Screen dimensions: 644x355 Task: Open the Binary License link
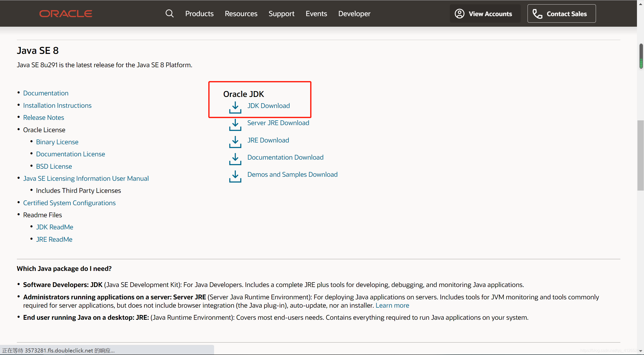(x=57, y=142)
